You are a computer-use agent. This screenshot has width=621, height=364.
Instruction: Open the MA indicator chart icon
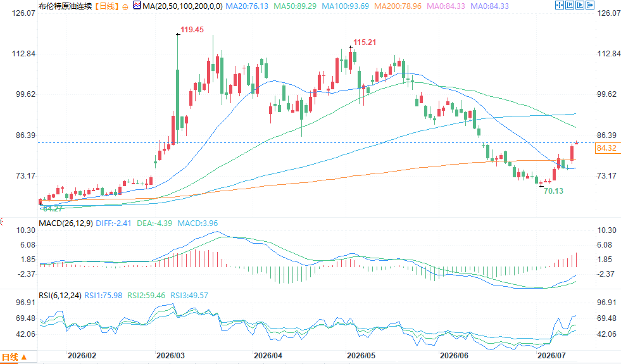(x=137, y=6)
